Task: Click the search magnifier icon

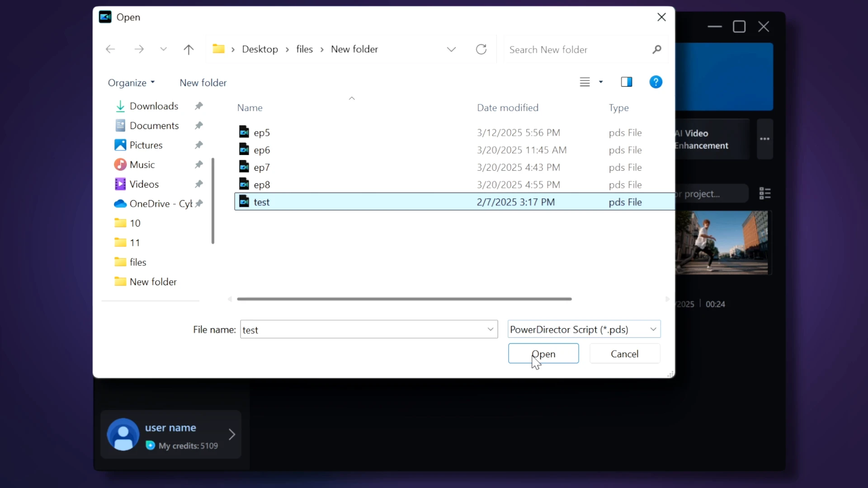Action: click(x=657, y=49)
